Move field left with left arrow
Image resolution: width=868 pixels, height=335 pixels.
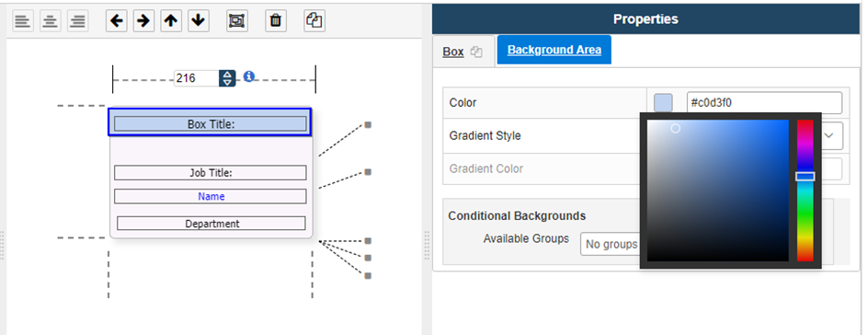pos(116,21)
